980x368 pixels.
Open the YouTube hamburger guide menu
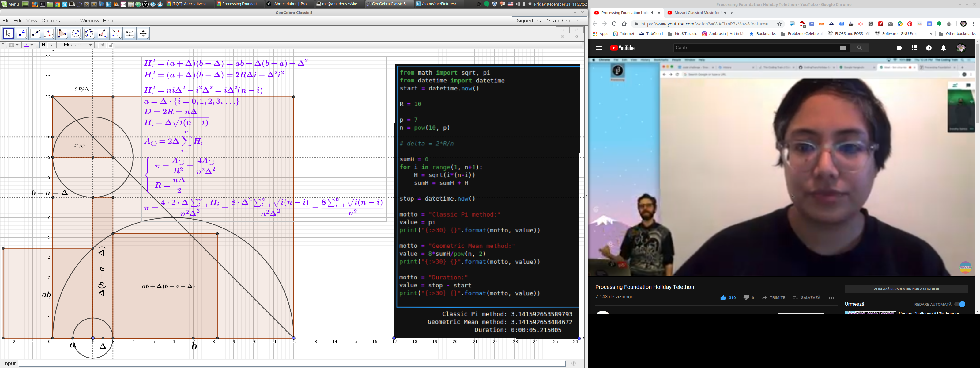(x=599, y=48)
